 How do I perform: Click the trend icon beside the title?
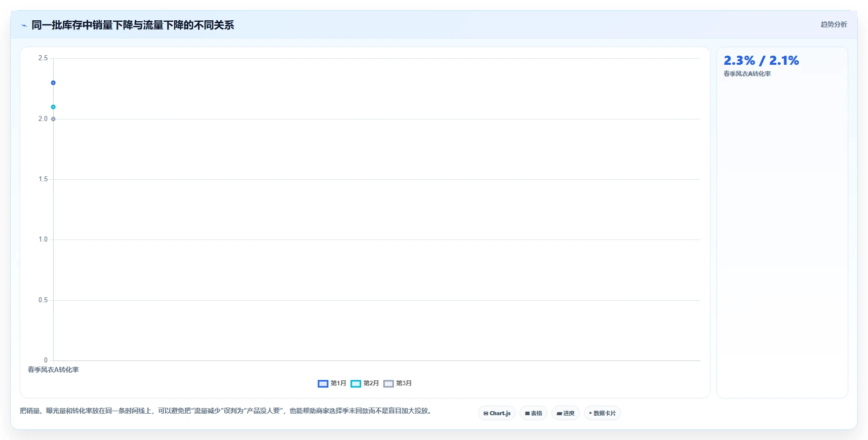coord(24,25)
